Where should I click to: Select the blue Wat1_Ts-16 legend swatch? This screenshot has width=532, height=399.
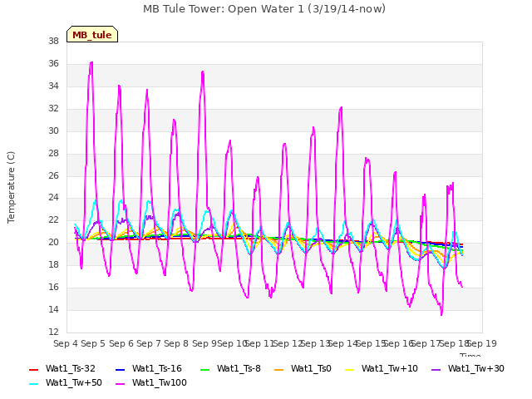click(x=120, y=369)
